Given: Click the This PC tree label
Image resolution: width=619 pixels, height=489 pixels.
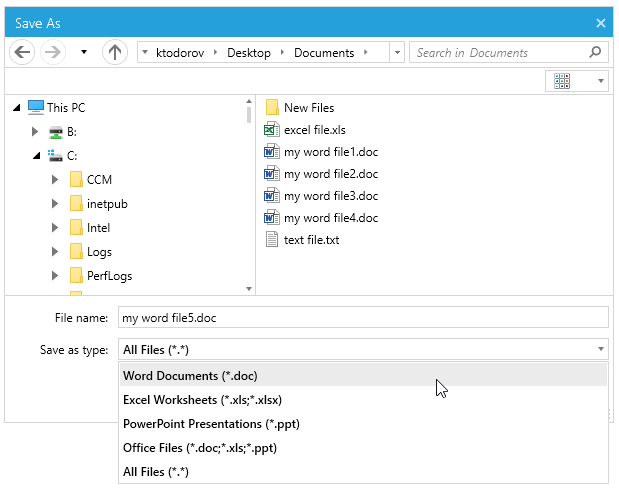Looking at the screenshot, I should click(x=66, y=108).
